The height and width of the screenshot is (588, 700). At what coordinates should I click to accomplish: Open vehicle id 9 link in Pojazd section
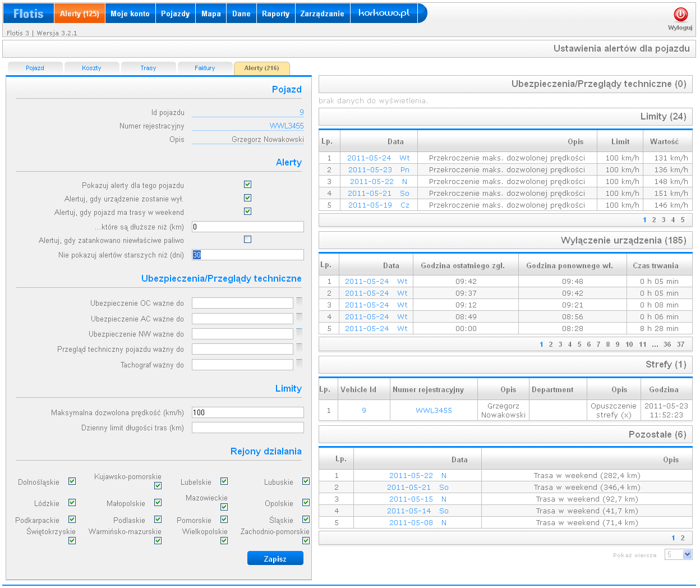tap(302, 112)
